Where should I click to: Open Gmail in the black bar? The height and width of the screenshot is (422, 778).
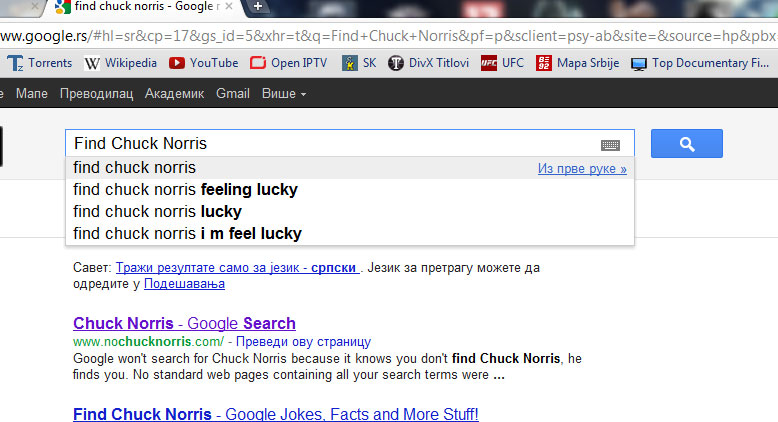coord(233,93)
